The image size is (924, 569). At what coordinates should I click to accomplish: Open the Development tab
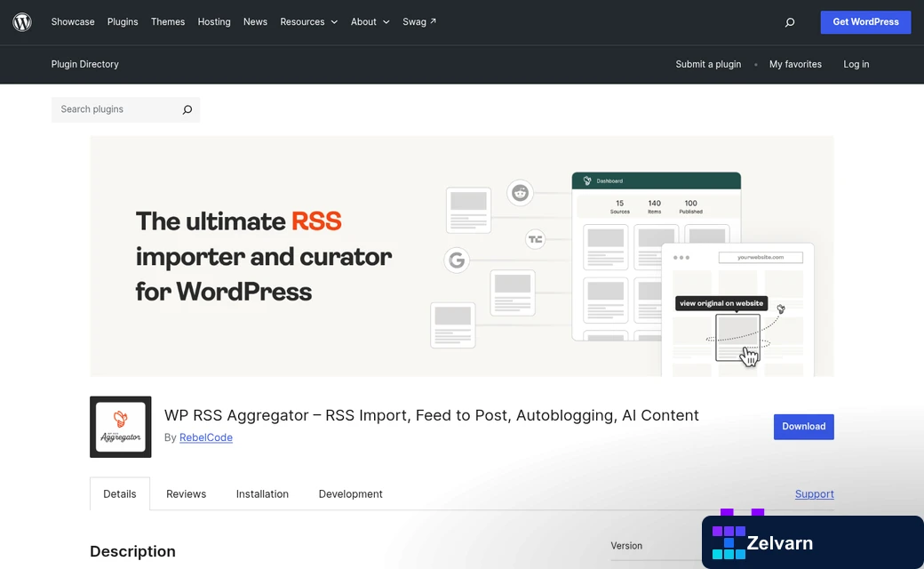(x=351, y=493)
